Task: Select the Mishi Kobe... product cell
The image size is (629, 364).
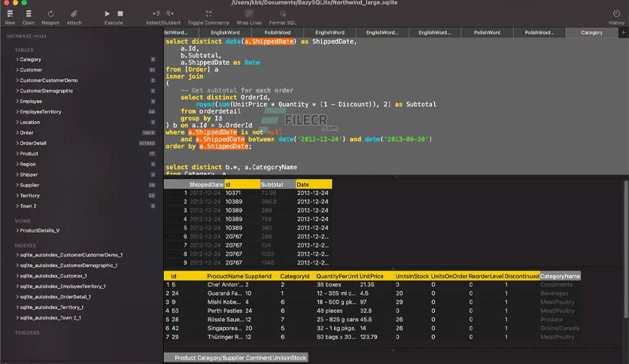Action: (x=225, y=302)
